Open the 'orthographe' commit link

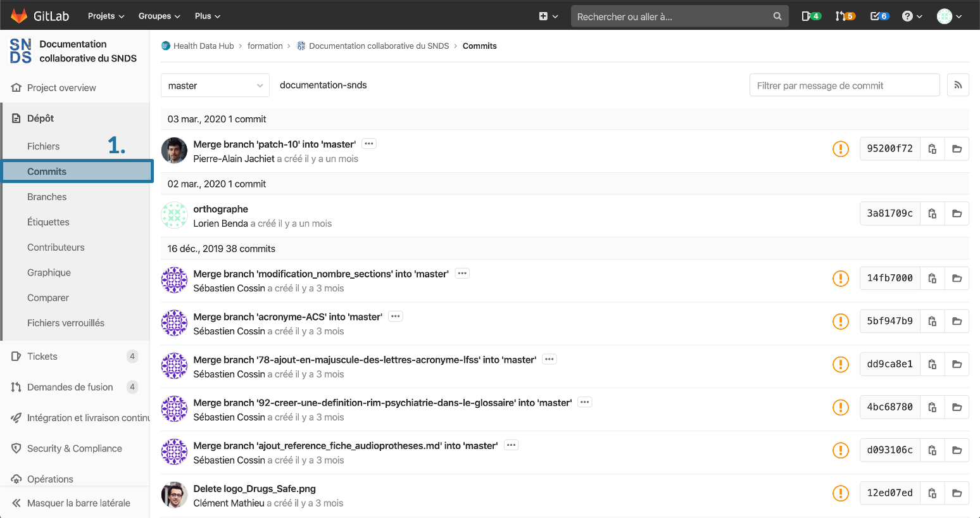[x=220, y=209]
